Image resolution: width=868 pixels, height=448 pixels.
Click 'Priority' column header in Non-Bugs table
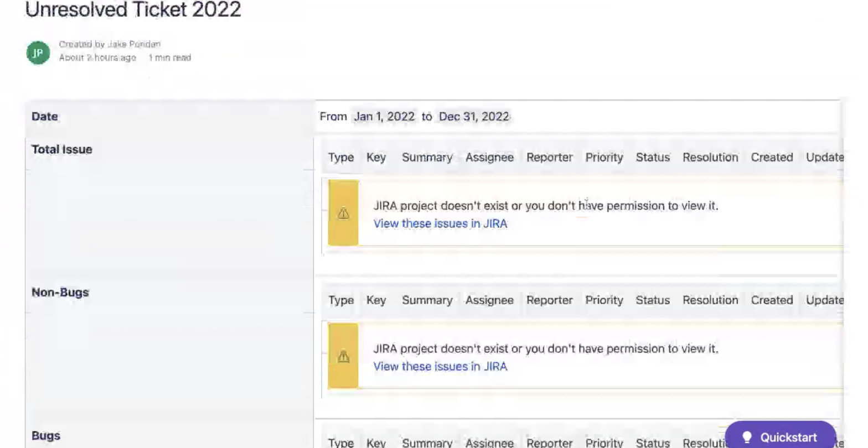tap(604, 300)
